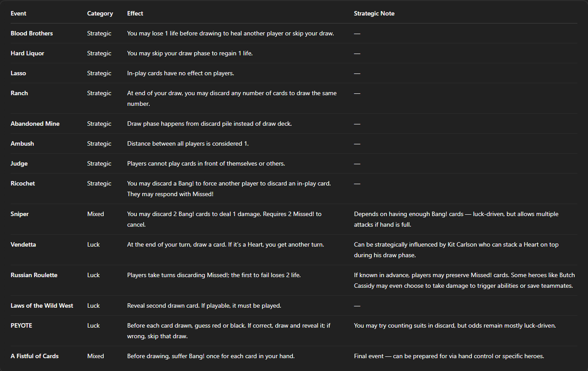Select A Fistful of Cards title
The image size is (588, 371).
[x=35, y=356]
